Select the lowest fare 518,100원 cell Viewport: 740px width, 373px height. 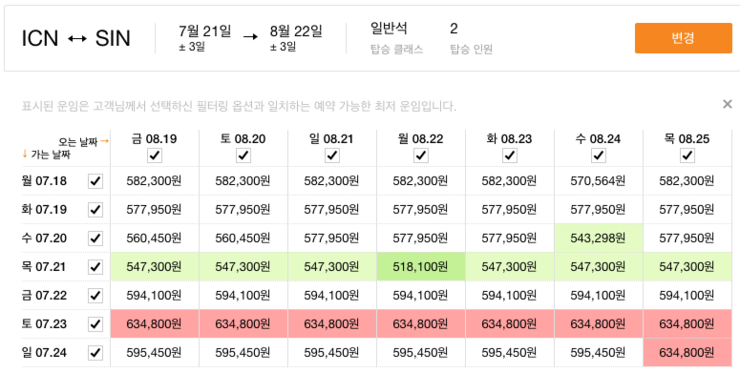[x=421, y=267]
